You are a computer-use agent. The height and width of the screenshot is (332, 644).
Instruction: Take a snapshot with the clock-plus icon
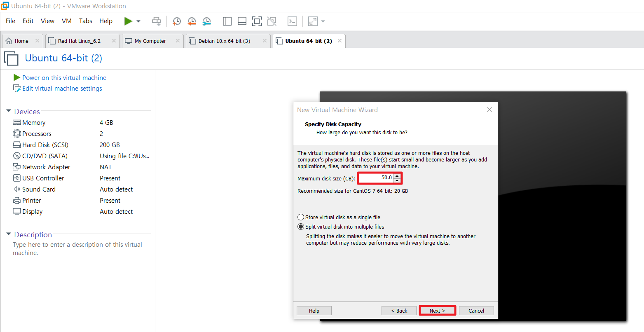(177, 21)
